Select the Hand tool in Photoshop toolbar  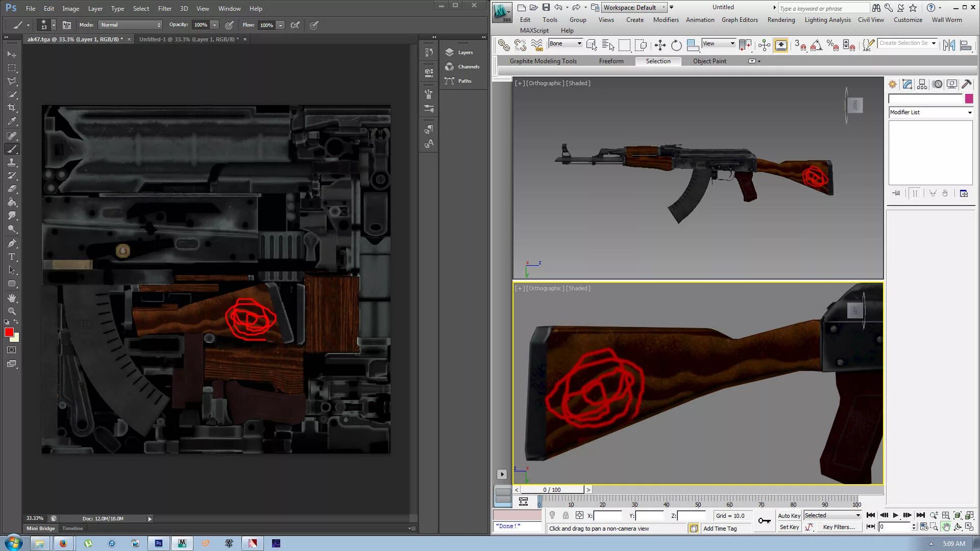pos(12,297)
